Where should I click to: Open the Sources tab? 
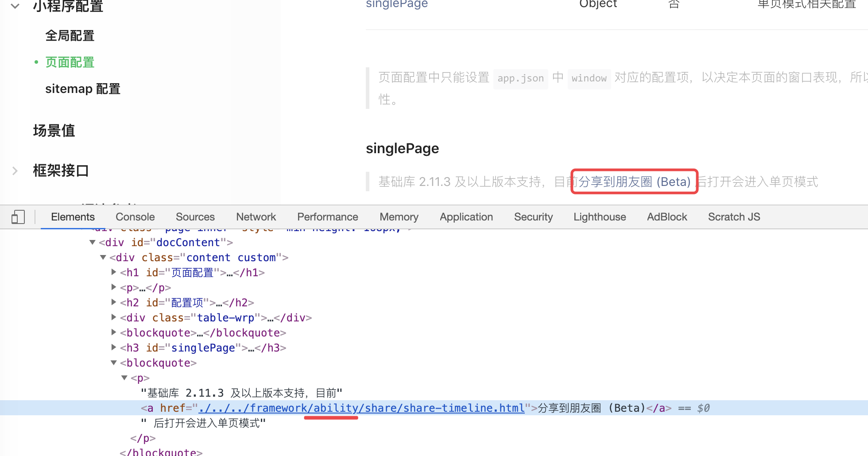[195, 217]
